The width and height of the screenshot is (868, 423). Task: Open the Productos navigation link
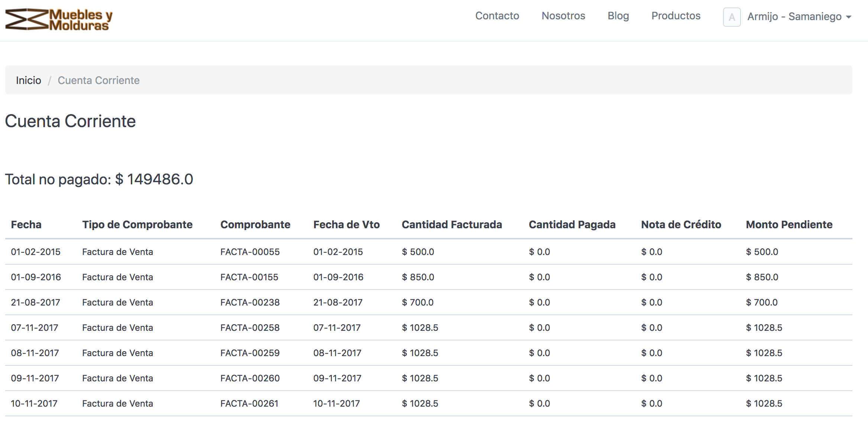point(676,16)
